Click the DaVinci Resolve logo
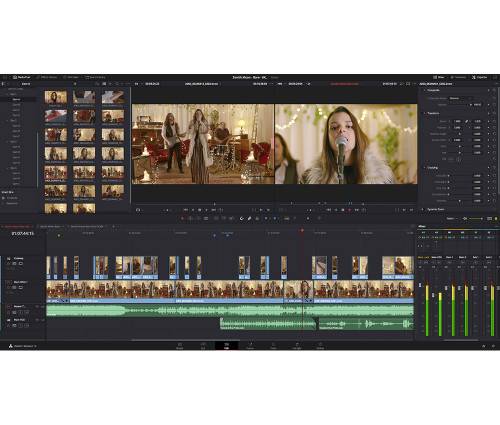500x425 pixels. [11, 346]
